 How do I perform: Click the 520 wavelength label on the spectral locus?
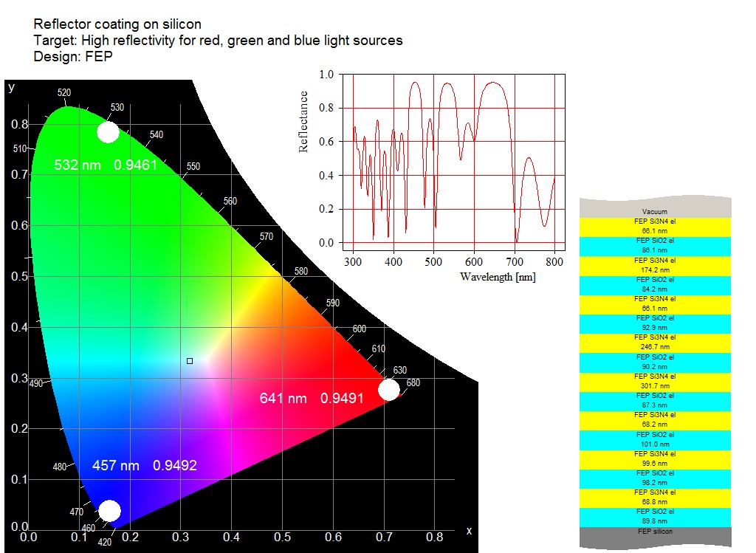pos(64,92)
